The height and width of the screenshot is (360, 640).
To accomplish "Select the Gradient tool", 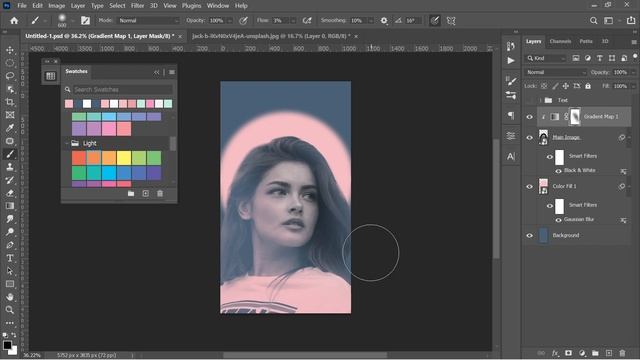I will click(10, 206).
